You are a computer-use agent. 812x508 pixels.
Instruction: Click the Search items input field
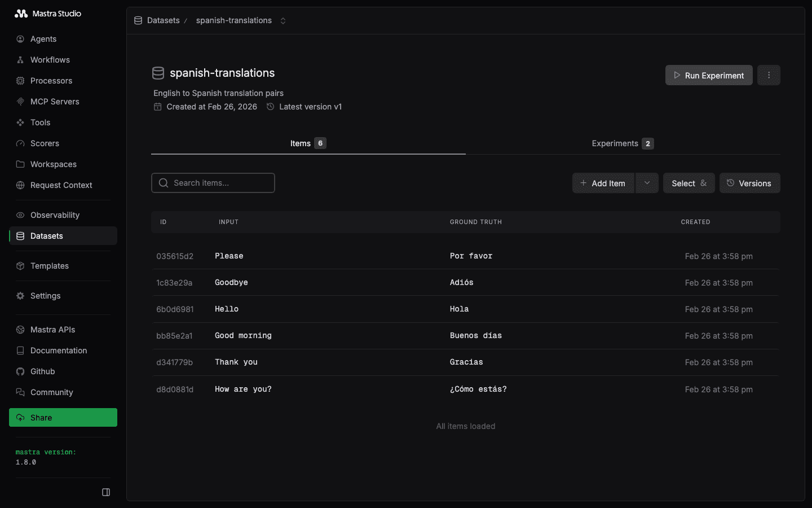(220, 183)
